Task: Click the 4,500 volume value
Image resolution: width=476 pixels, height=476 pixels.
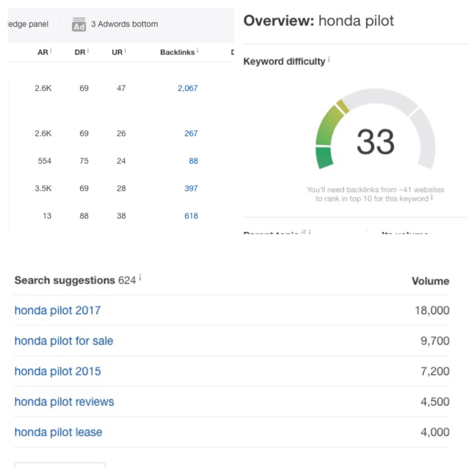Action: coord(435,402)
